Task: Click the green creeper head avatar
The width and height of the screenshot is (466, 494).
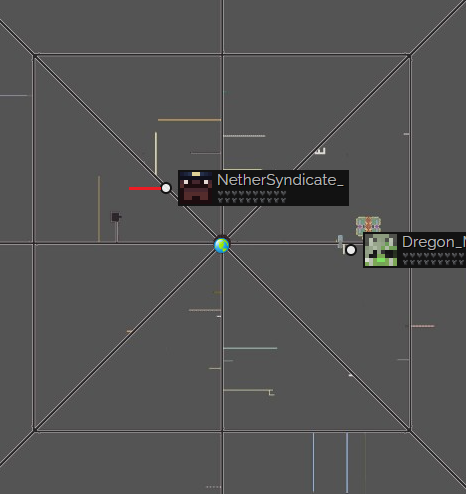Action: (381, 250)
